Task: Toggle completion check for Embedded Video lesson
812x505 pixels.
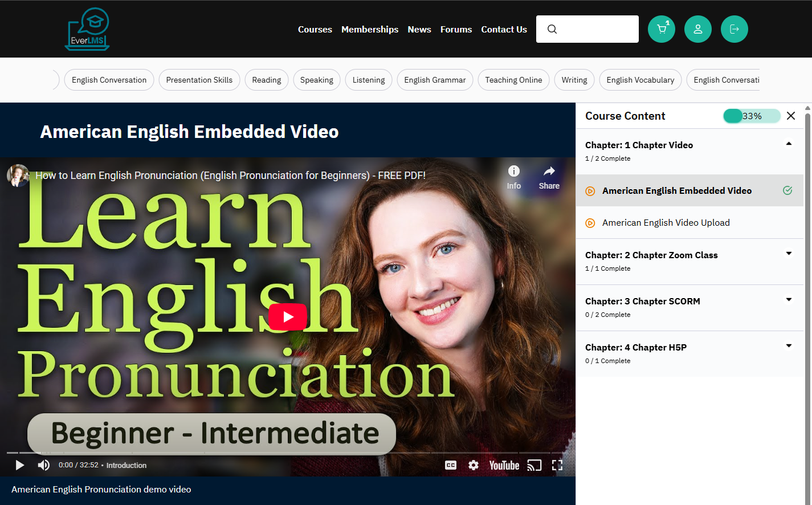Action: point(787,190)
